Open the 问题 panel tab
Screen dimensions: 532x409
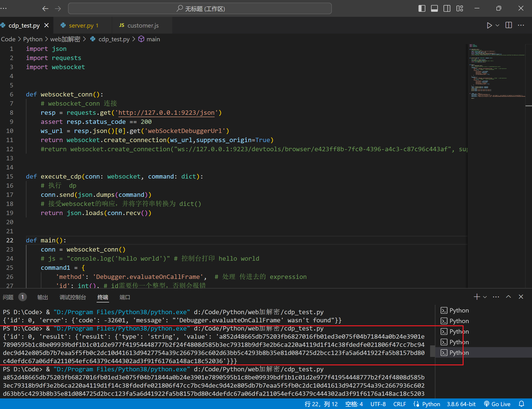tap(8, 297)
